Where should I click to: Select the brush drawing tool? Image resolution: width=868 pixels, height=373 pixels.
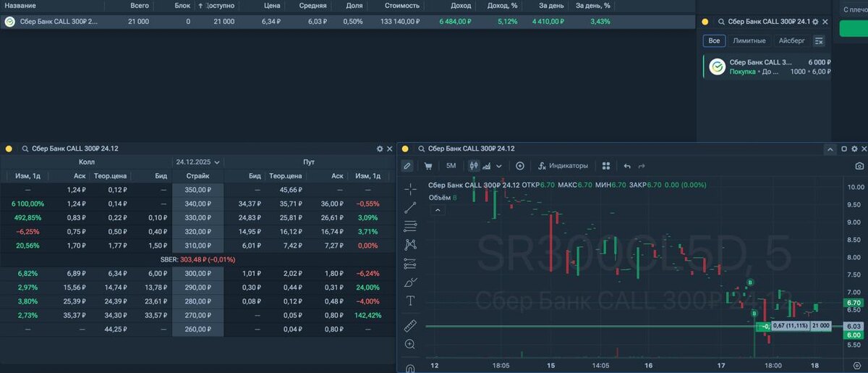[410, 282]
